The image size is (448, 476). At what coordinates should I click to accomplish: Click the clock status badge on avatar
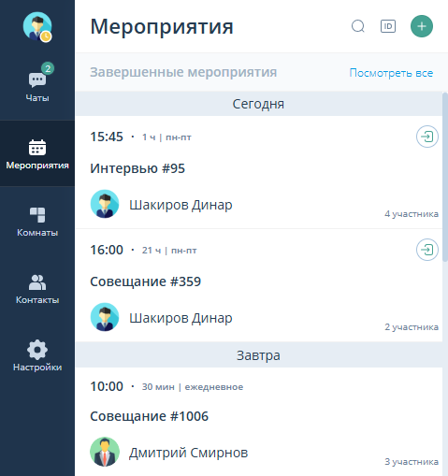(46, 36)
